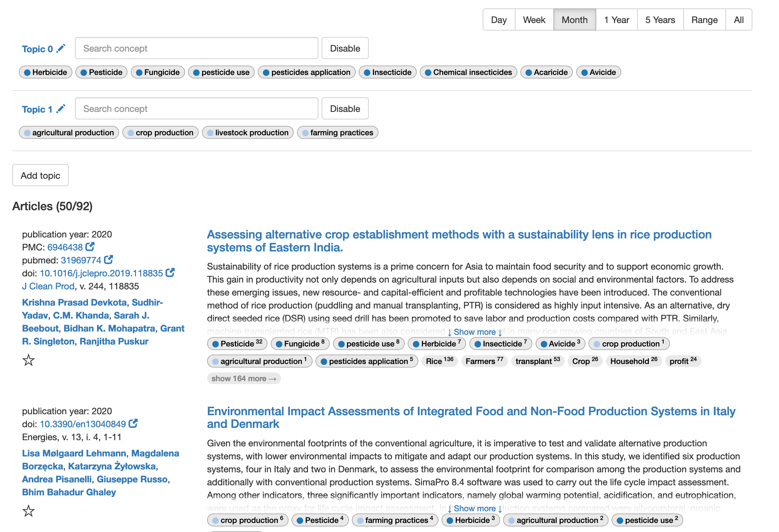Disable Topic 0
Viewport: 779px width, 532px height.
tap(345, 48)
